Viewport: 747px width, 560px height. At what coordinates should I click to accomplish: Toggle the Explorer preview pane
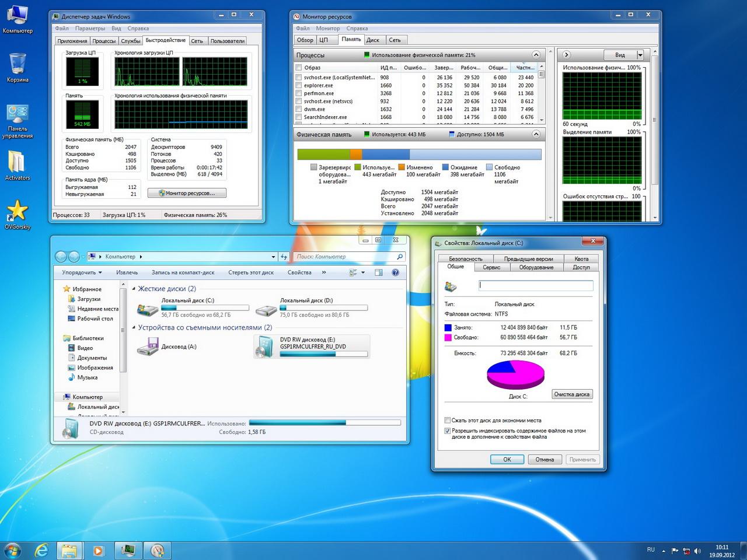click(379, 272)
